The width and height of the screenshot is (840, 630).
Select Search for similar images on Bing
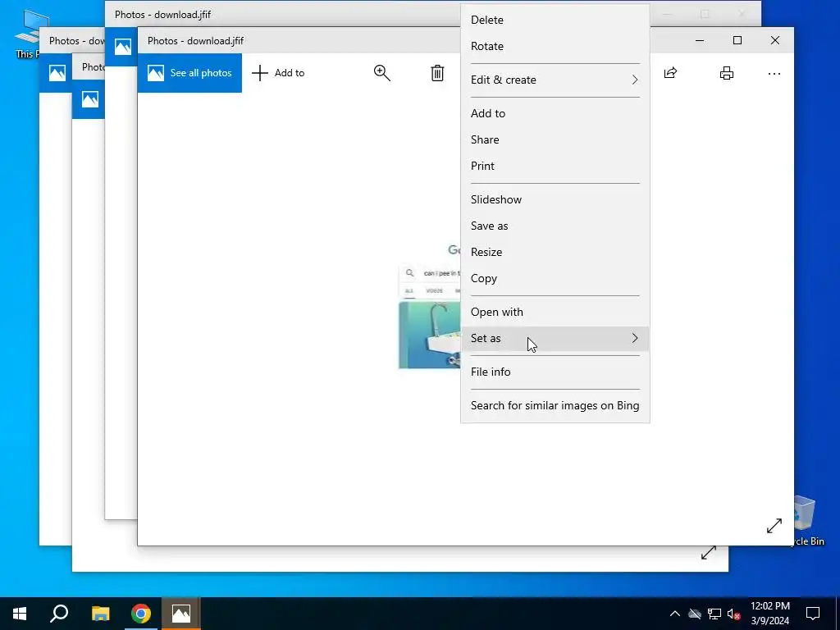tap(555, 405)
